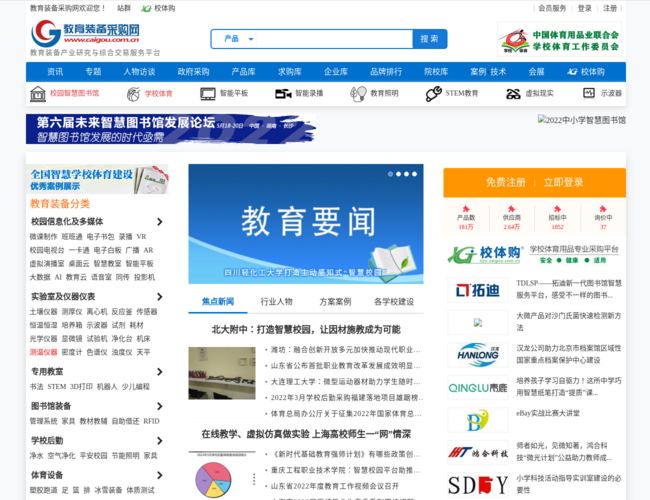Open the 会展 navigation menu
The height and width of the screenshot is (500, 650).
(x=536, y=72)
